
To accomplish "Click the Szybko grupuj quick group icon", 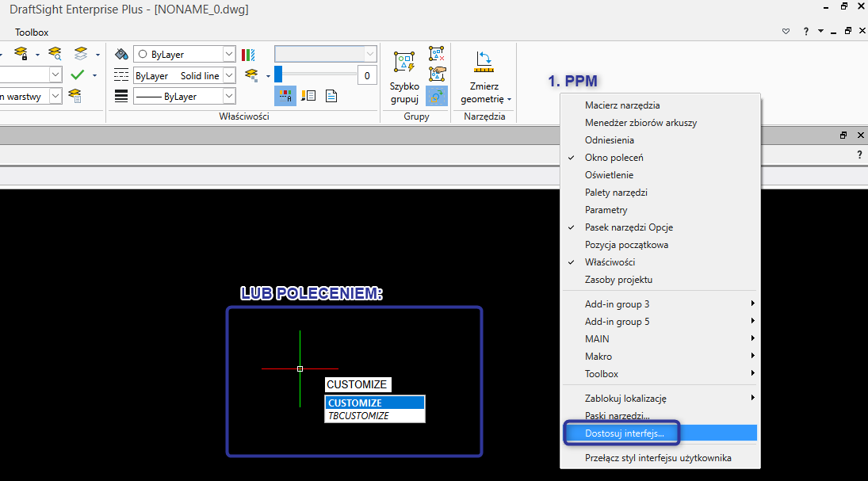I will click(404, 63).
